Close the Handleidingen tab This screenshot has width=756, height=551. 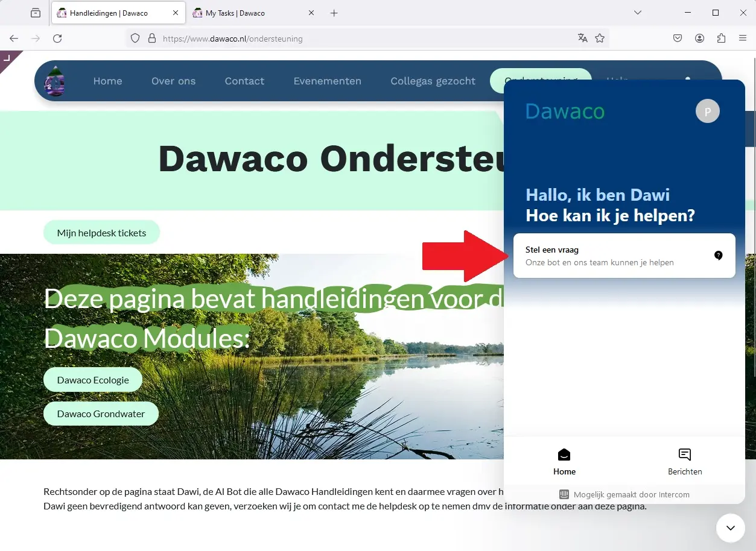(176, 13)
